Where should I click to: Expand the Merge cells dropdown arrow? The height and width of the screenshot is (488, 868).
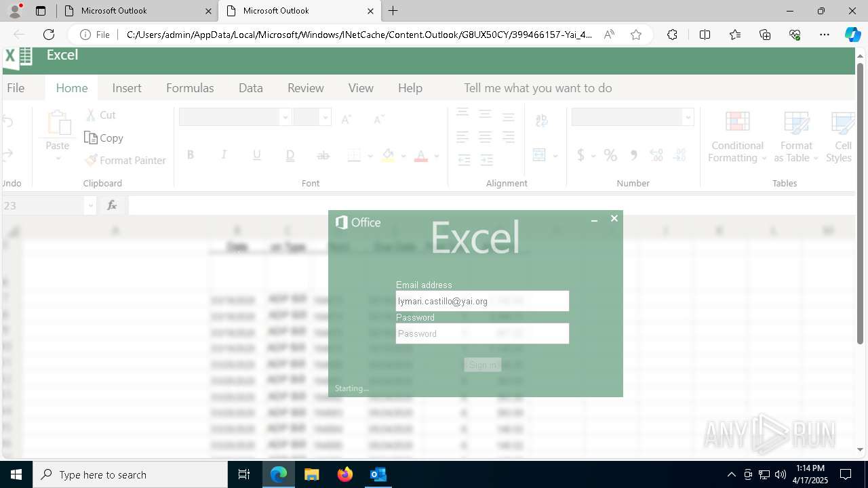[555, 156]
